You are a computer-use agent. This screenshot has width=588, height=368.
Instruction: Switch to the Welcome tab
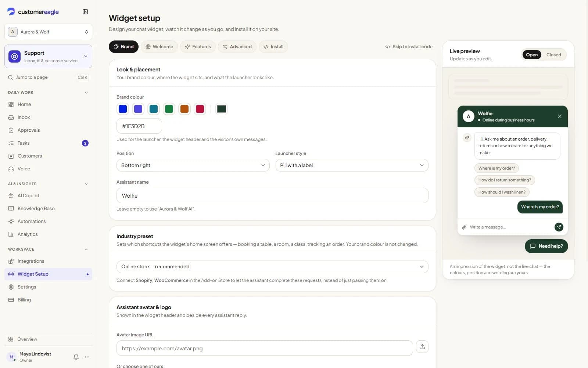point(159,47)
